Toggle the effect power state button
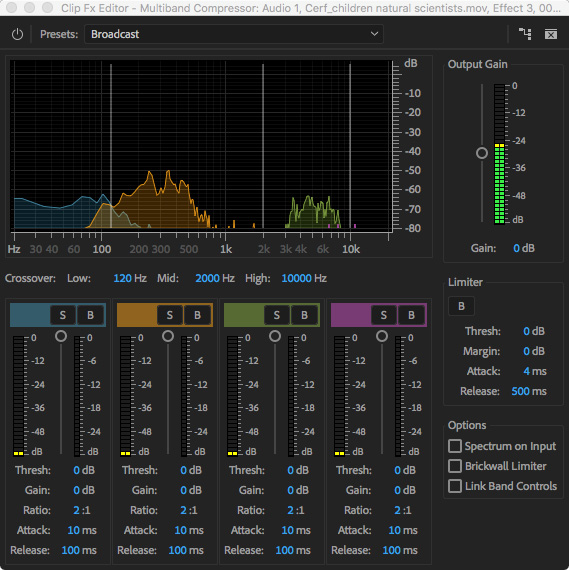 point(17,35)
